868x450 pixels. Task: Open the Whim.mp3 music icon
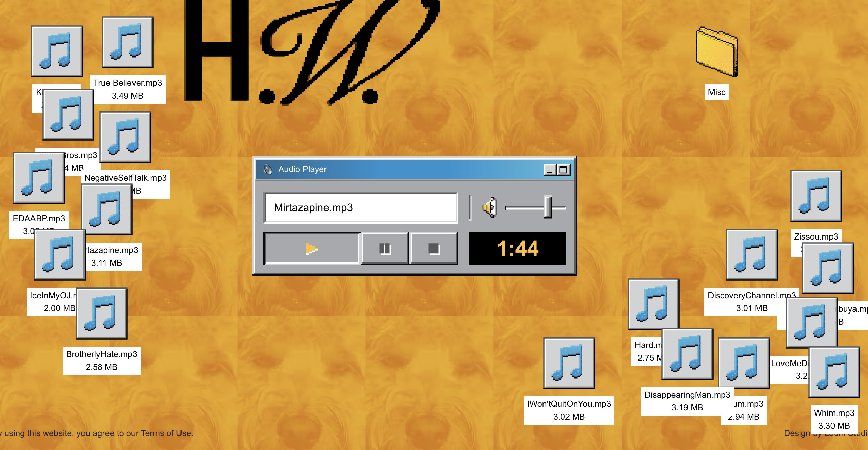pos(834,372)
